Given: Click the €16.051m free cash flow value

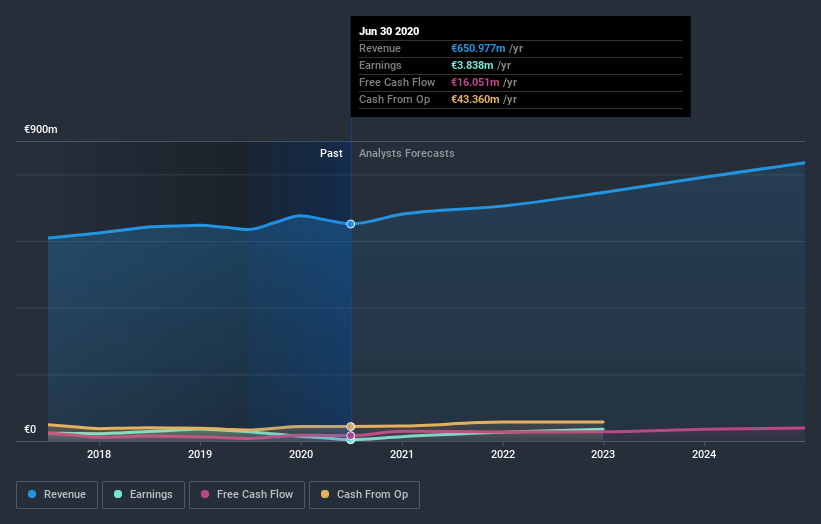Looking at the screenshot, I should 475,82.
